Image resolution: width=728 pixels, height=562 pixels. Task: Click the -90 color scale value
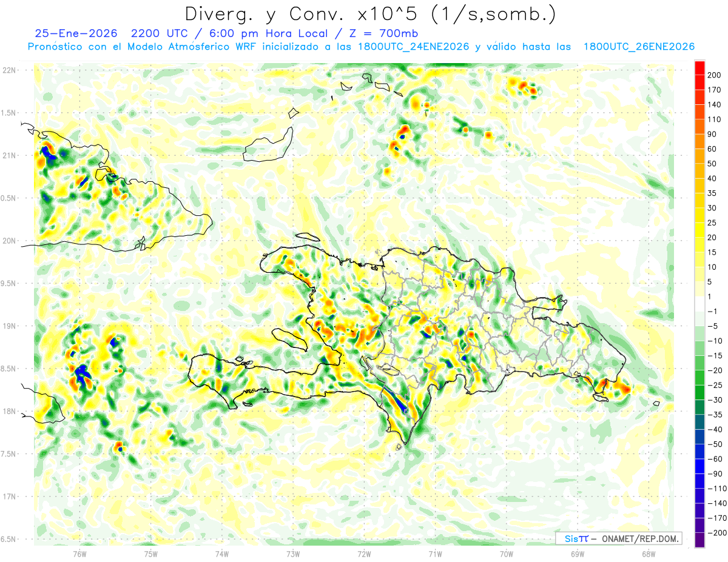tap(716, 474)
